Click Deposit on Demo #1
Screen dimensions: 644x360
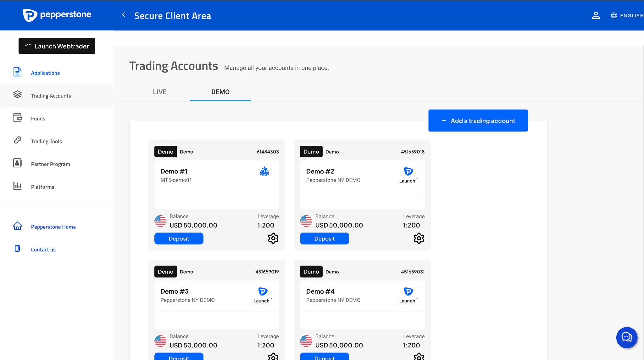(179, 239)
